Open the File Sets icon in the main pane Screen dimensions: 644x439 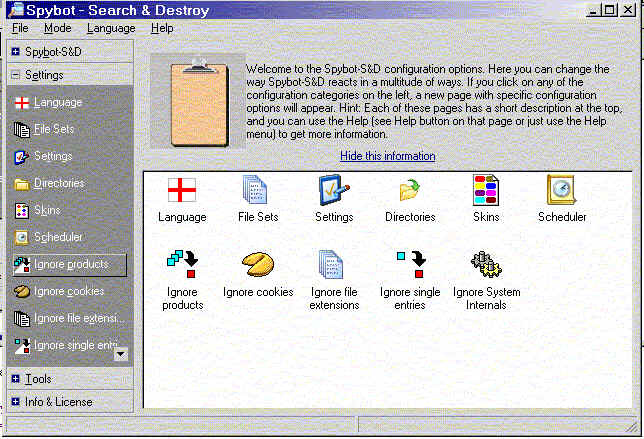coord(255,189)
